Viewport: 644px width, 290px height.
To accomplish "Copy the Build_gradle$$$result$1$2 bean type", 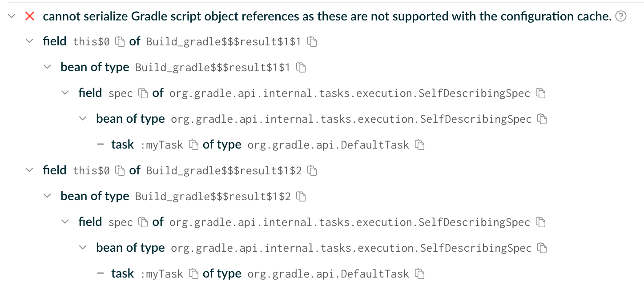I will coord(301,196).
